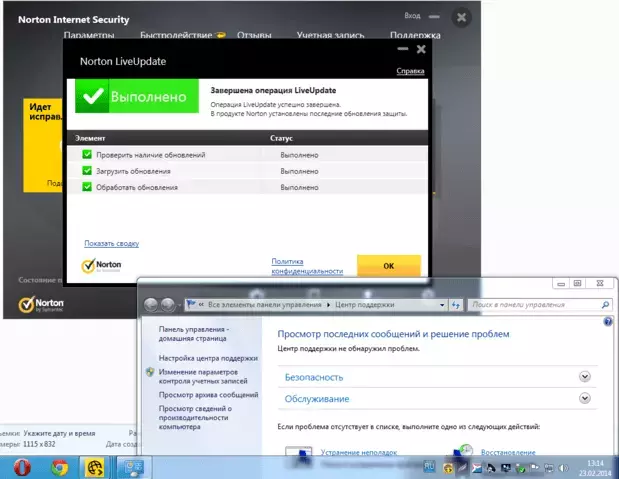Minimize the Norton LiveUpdate dialog
Screen dimensions: 619x479
[403, 49]
